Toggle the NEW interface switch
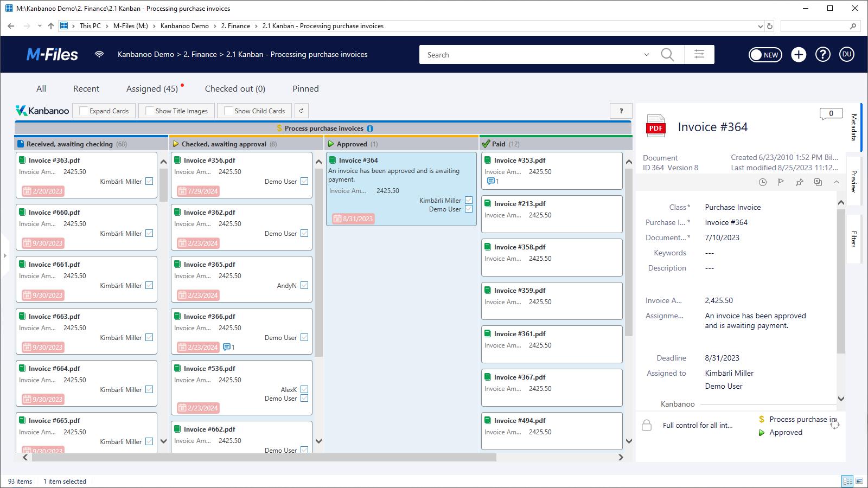 click(765, 54)
